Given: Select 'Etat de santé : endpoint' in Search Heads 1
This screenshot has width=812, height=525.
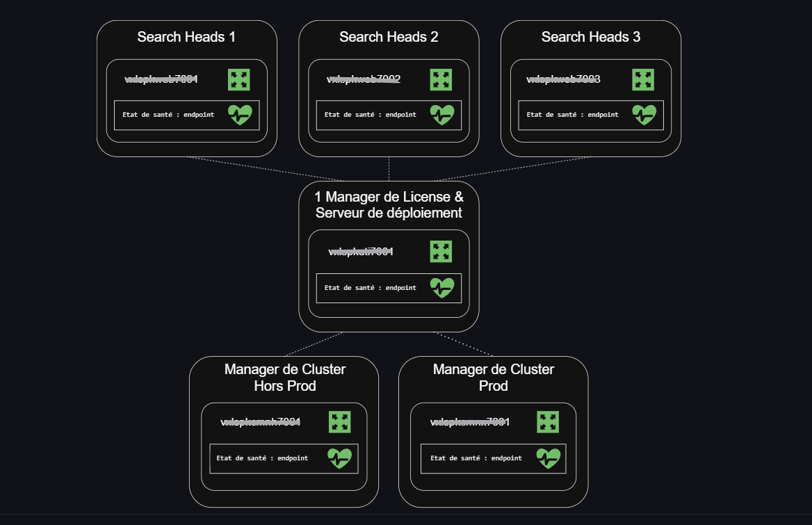Looking at the screenshot, I should pyautogui.click(x=168, y=115).
